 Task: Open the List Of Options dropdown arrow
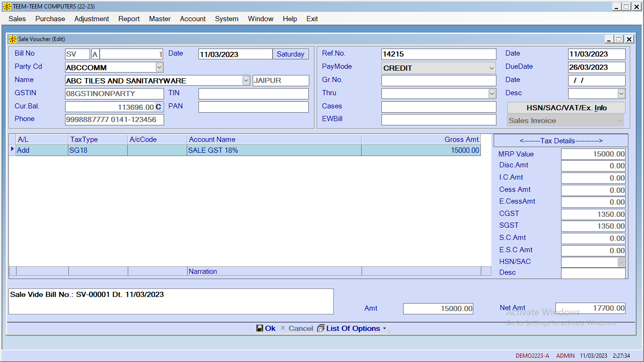384,329
